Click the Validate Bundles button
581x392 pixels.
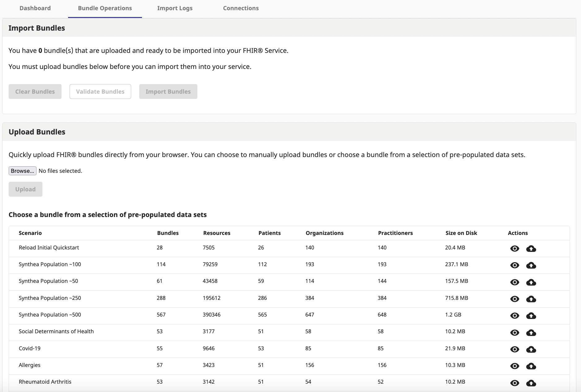[100, 92]
